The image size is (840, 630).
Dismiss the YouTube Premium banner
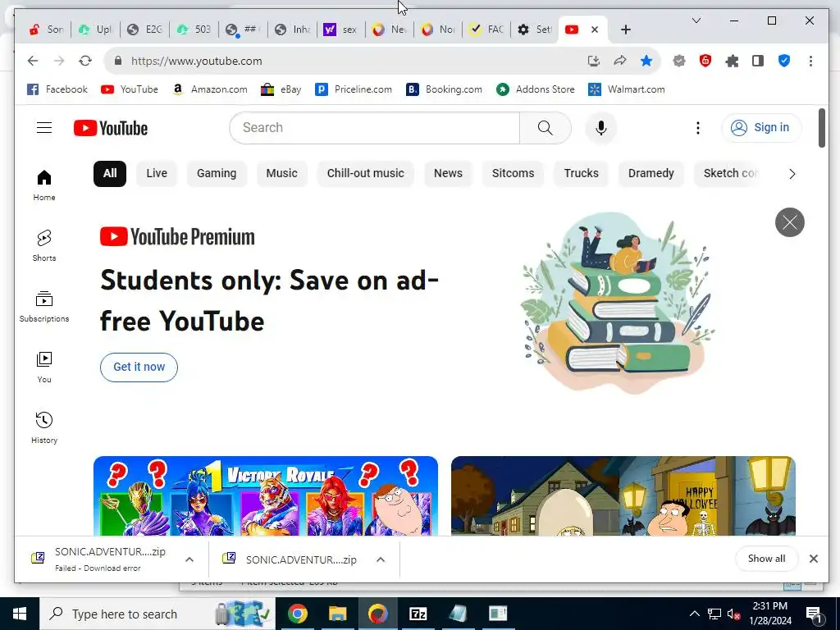pos(790,221)
